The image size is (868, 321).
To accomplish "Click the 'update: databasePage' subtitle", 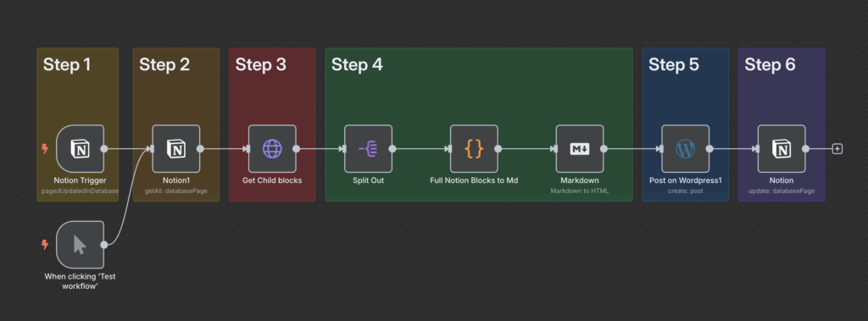I will coord(782,191).
